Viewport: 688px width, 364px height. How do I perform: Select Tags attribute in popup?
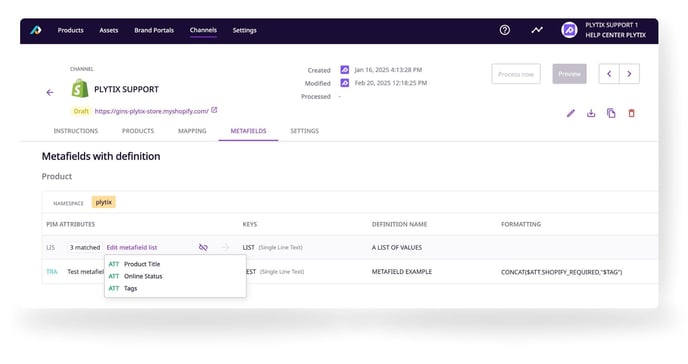130,288
